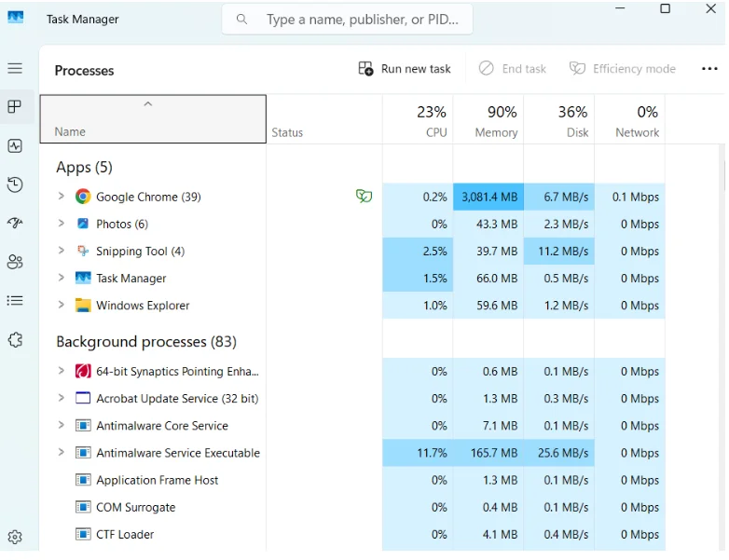Click the 11.2 MB/s disk cell
The height and width of the screenshot is (560, 729).
pyautogui.click(x=558, y=251)
